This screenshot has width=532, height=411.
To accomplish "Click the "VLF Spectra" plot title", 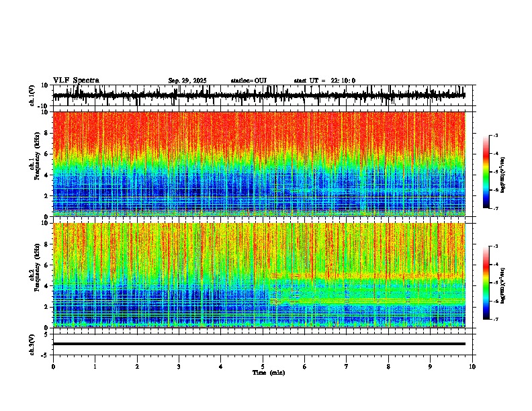I will click(x=76, y=81).
